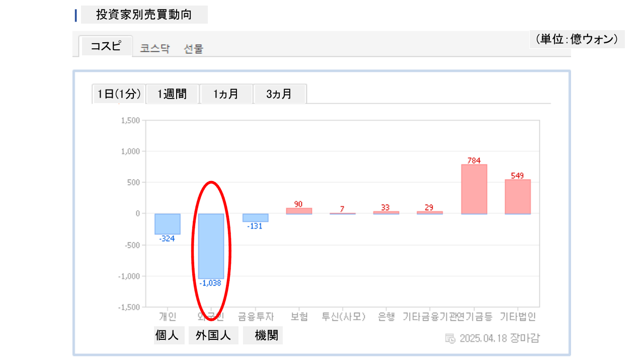Choose the 3ヵ月 period tab

[279, 94]
